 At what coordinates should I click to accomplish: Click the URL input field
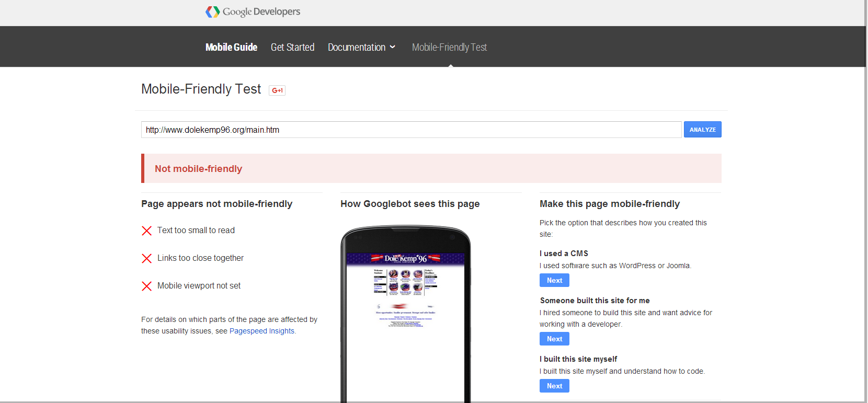[x=411, y=130]
